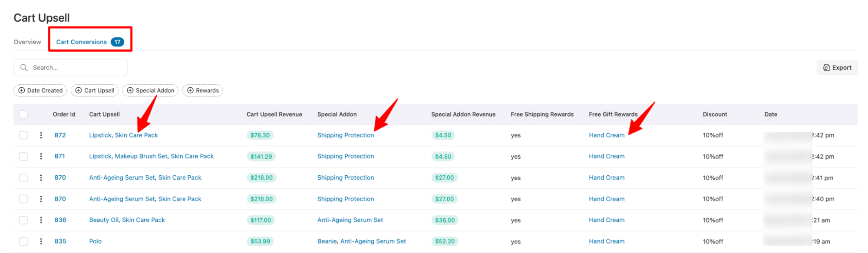The height and width of the screenshot is (253, 868).
Task: Open three-dot menu for order 872
Action: coord(41,135)
